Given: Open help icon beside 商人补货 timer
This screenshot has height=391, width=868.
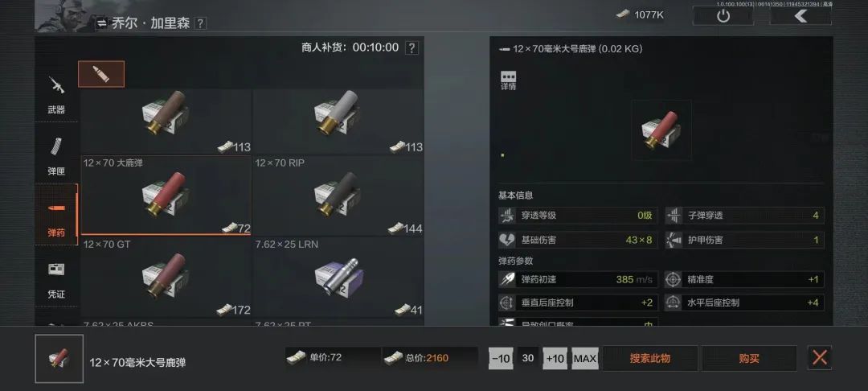Looking at the screenshot, I should (x=411, y=47).
